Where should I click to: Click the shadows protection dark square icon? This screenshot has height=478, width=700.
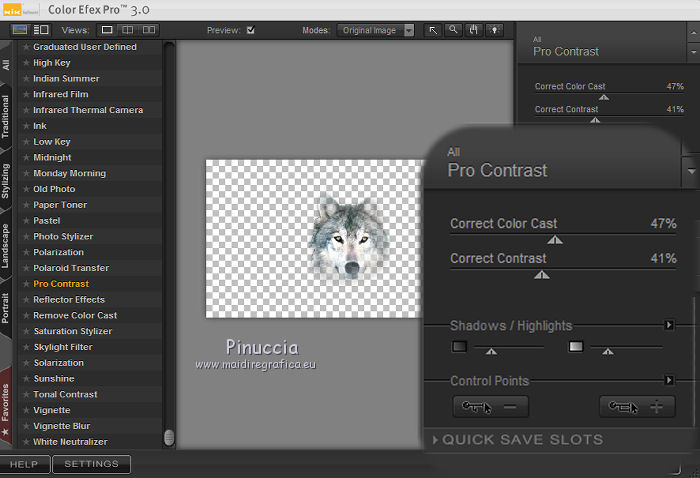(459, 346)
